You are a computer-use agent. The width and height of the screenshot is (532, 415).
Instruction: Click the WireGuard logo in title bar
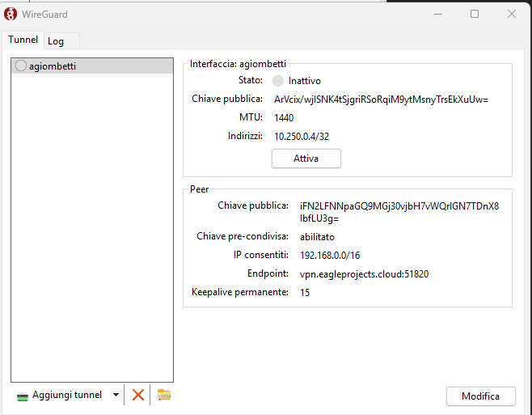point(11,14)
